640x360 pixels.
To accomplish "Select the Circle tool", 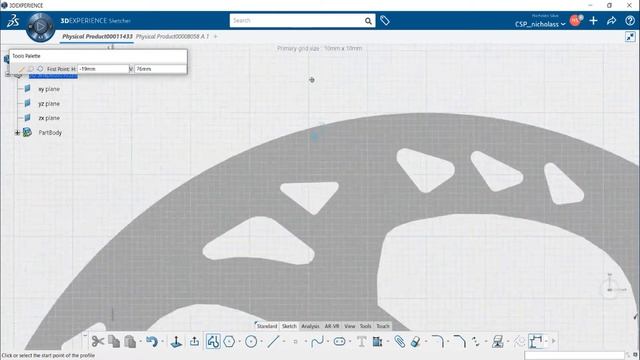I will (251, 341).
